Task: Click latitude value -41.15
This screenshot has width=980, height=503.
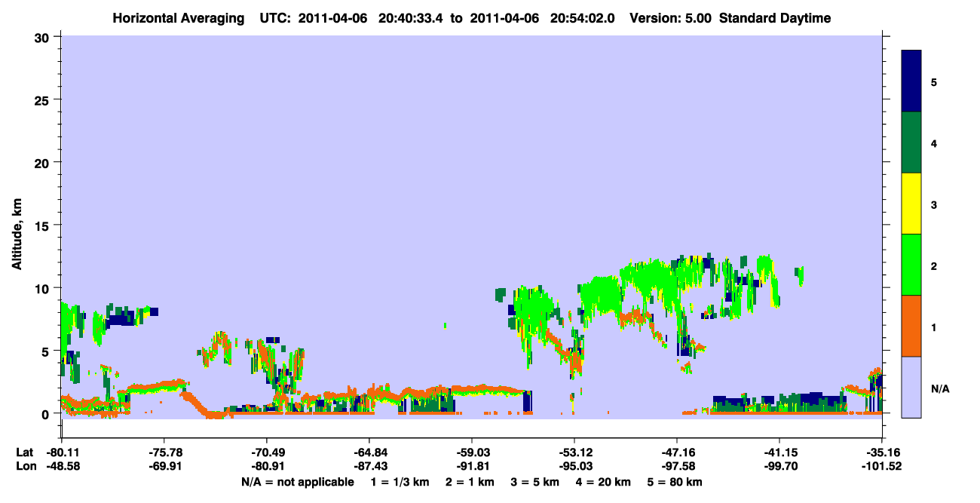Action: click(x=779, y=452)
